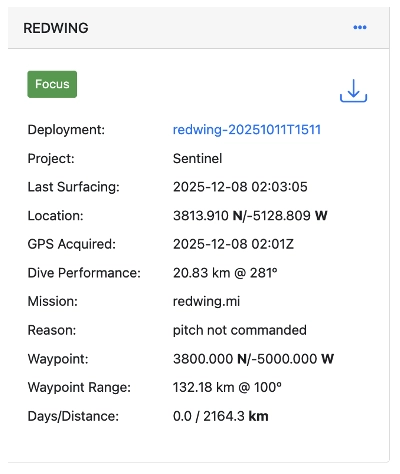
Task: Click the Last Surfacing time 2025-12-08 02:03:05
Action: 240,187
